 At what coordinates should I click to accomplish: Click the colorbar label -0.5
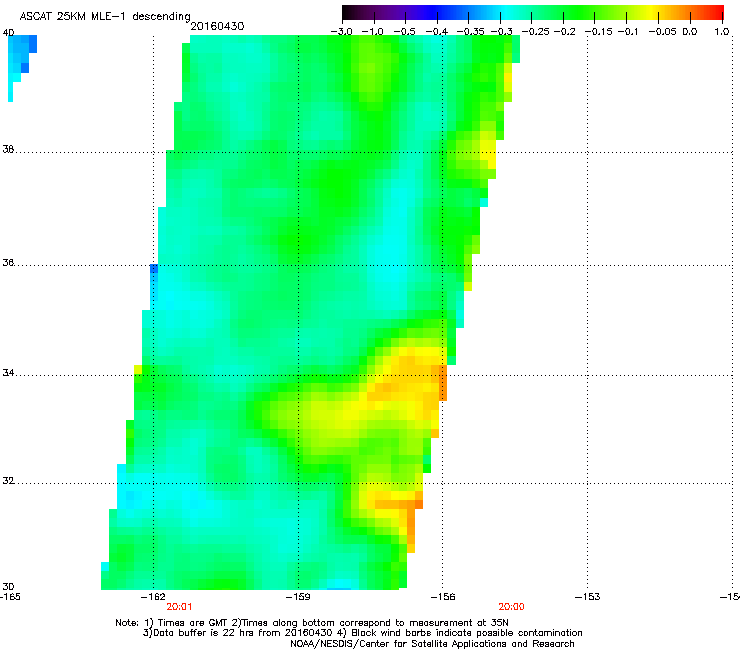click(x=405, y=31)
